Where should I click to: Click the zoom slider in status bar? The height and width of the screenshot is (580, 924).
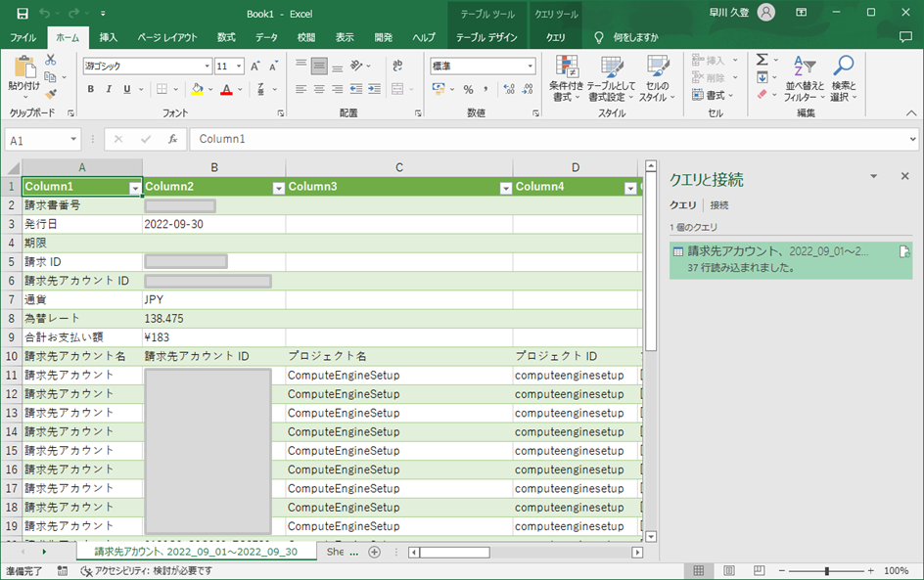click(x=827, y=570)
